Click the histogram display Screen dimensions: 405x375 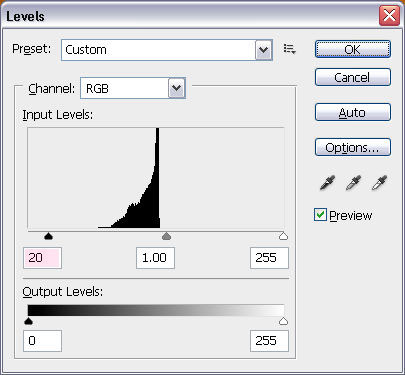pos(156,178)
